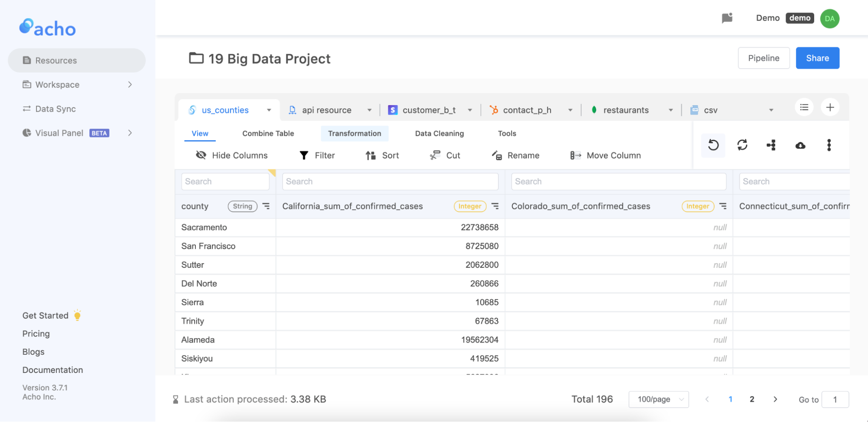Click the flag icon in the top bar
This screenshot has width=868, height=422.
tap(728, 18)
